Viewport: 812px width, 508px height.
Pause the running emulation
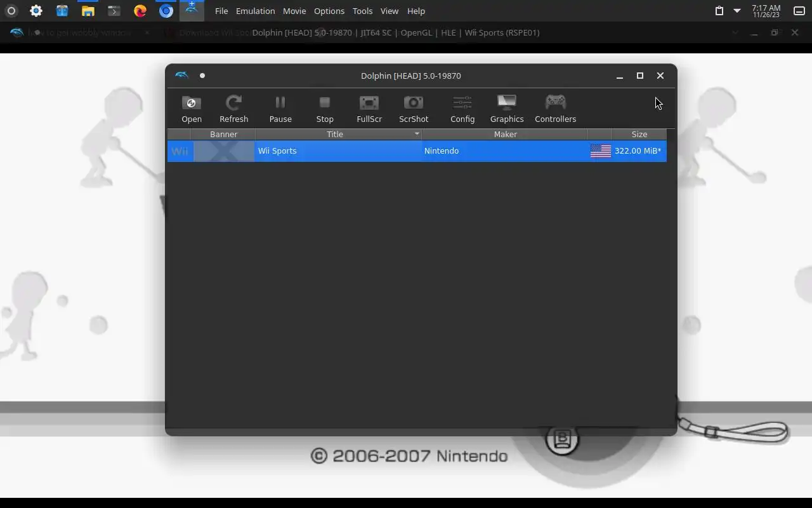point(280,109)
